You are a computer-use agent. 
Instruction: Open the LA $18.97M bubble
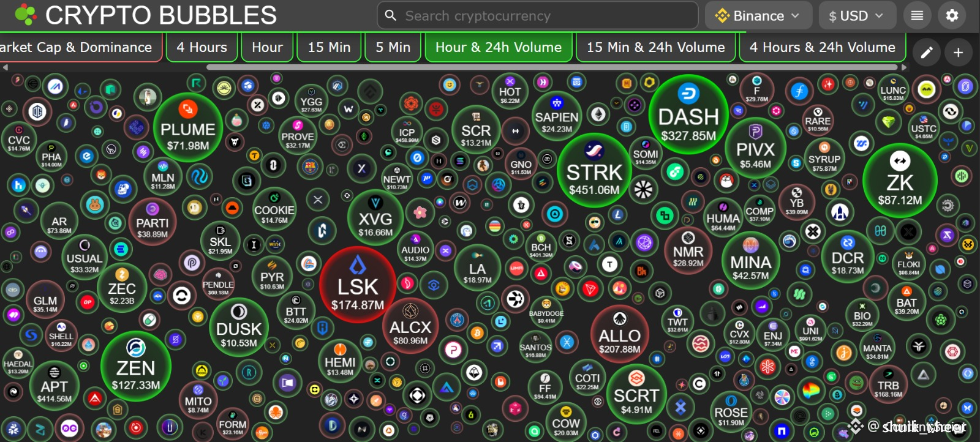click(x=478, y=268)
